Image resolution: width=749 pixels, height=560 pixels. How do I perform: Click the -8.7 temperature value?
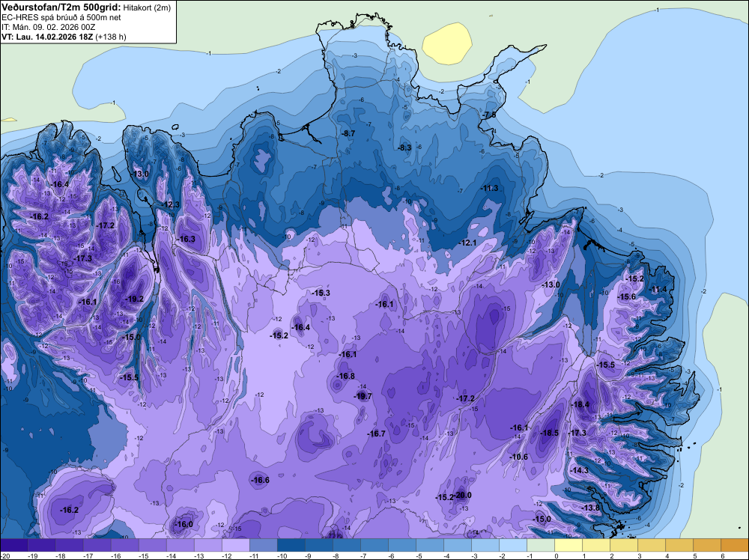click(x=348, y=133)
